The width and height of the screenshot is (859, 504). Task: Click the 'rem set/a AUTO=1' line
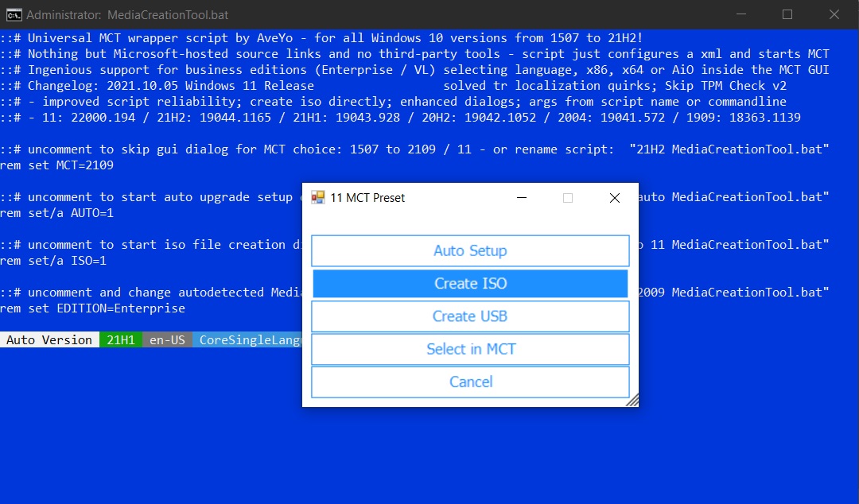57,212
